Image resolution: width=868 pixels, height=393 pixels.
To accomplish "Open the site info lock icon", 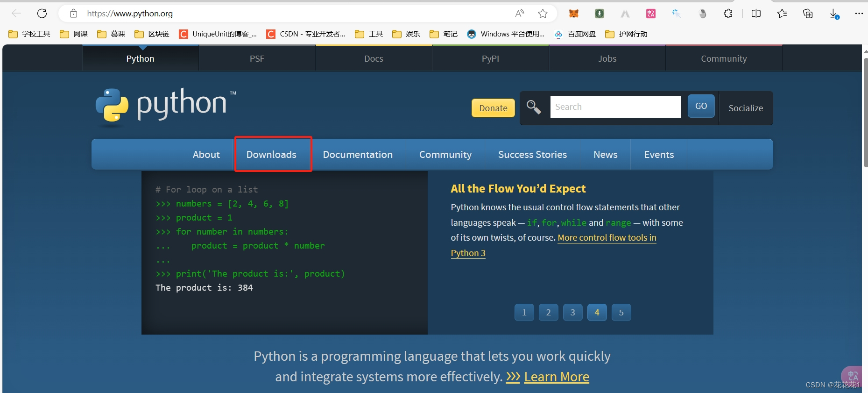I will 73,14.
